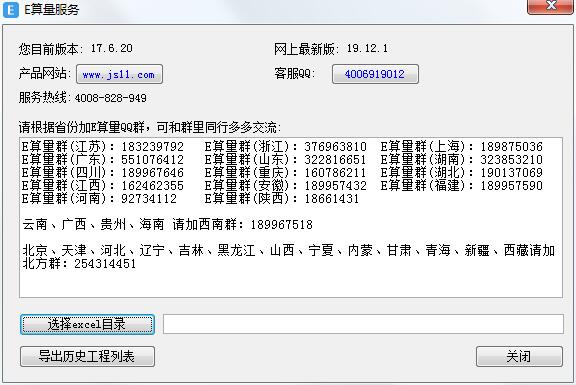Click the E算量服务 app icon in title bar
Screen dimensions: 576x385
point(11,10)
